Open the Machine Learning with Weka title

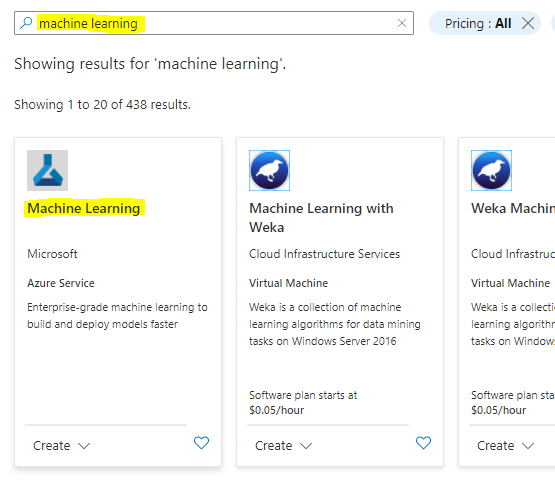tap(321, 217)
